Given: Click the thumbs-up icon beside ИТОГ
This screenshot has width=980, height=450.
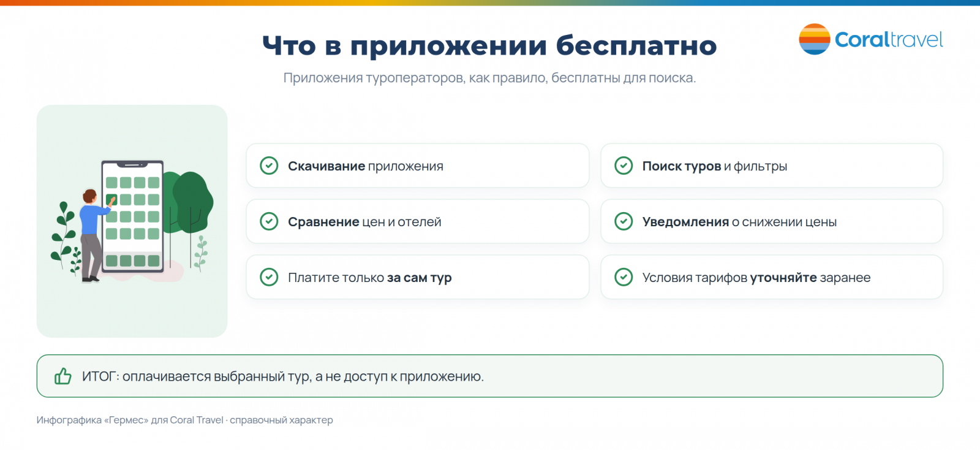Looking at the screenshot, I should coord(63,376).
